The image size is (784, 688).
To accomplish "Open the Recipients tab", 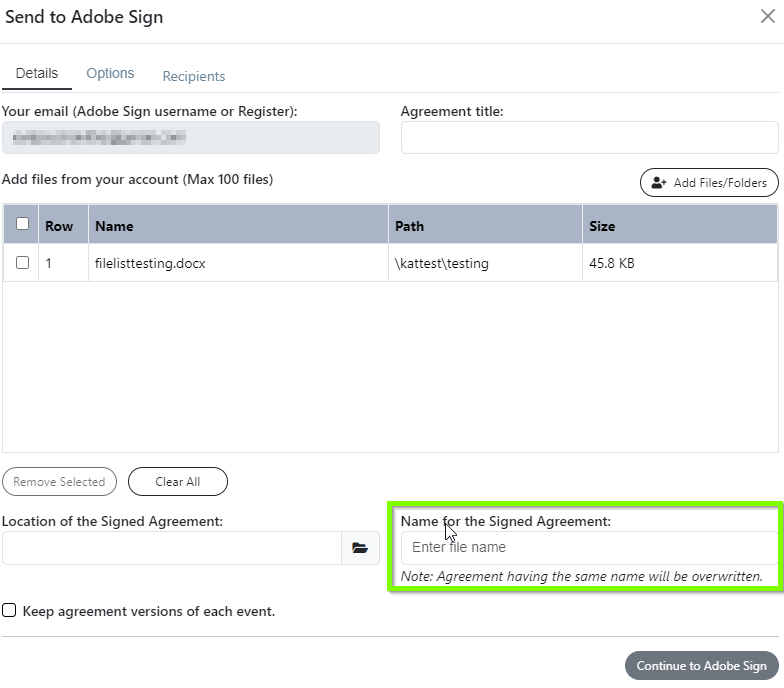I will coord(194,76).
